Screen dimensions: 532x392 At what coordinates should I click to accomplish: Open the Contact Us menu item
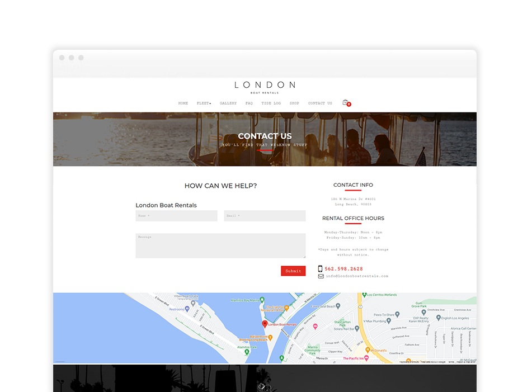(320, 103)
